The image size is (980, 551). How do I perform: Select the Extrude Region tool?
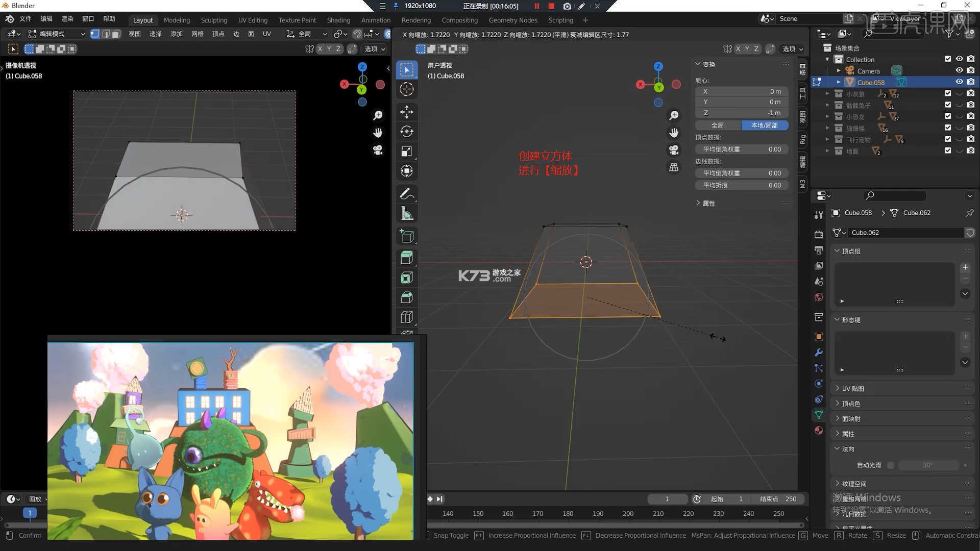(407, 258)
